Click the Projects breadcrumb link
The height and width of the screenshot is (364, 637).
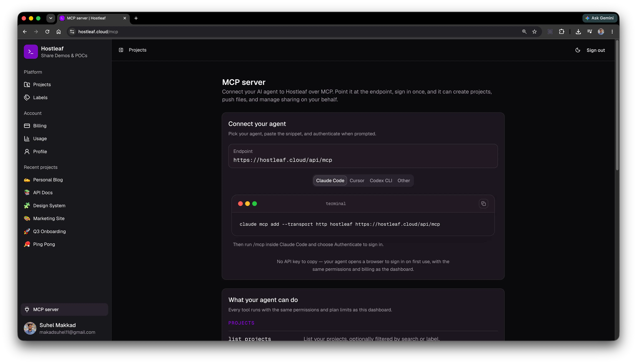click(x=138, y=50)
